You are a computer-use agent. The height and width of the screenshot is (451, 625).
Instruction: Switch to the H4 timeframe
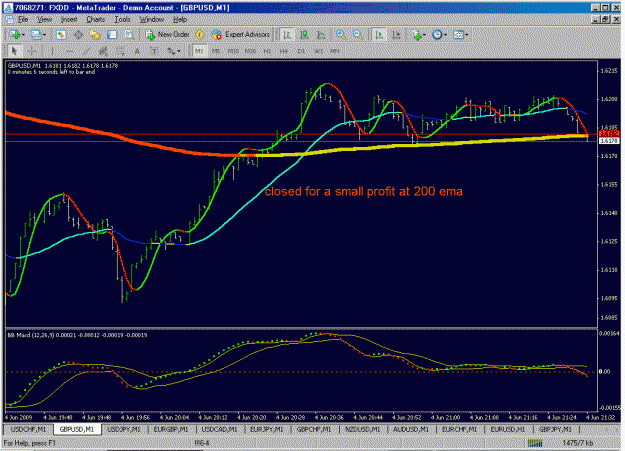tap(284, 51)
